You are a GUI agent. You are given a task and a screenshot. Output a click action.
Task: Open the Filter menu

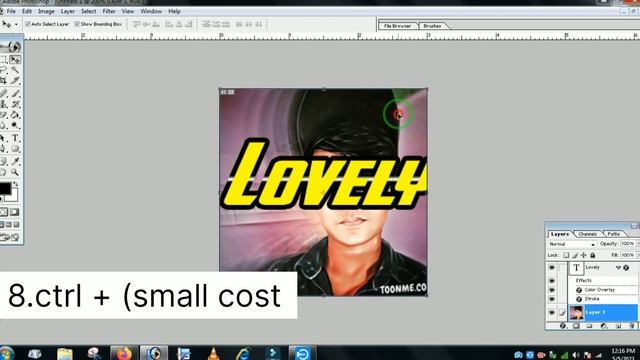(x=109, y=11)
